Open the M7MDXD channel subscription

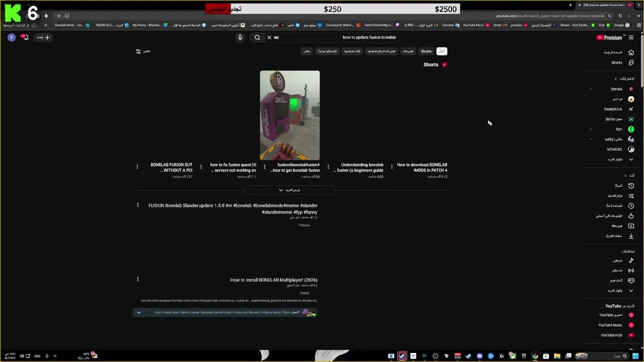(x=620, y=149)
